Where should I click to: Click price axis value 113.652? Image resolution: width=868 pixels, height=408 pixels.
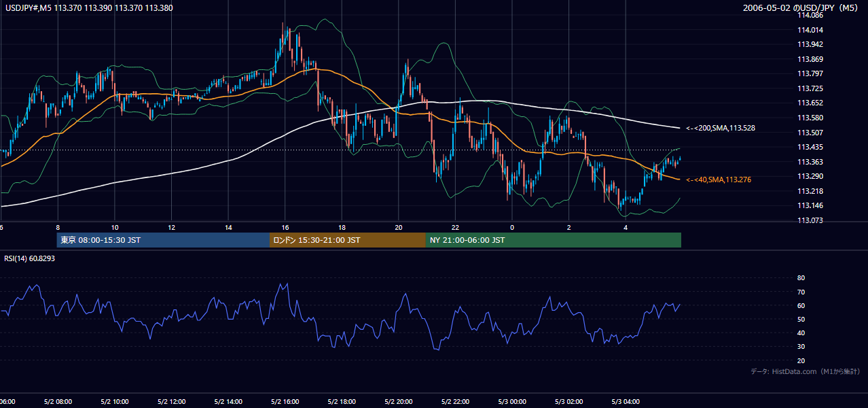tap(810, 103)
